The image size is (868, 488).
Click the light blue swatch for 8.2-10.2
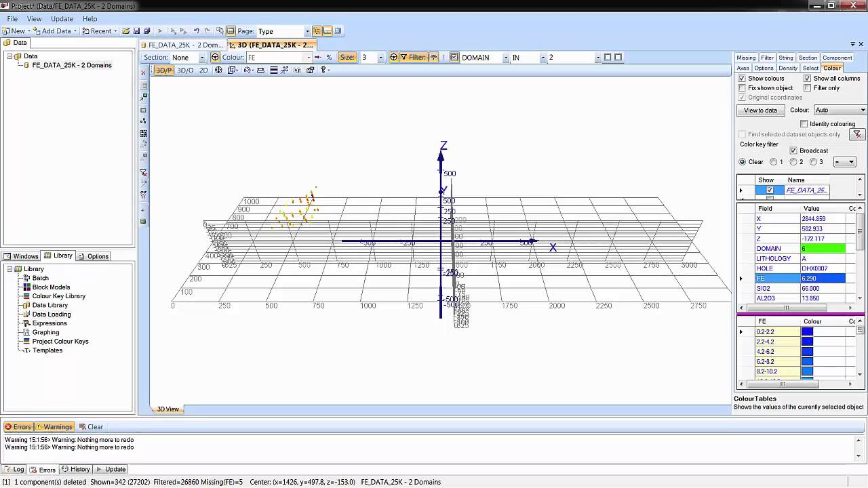(807, 371)
